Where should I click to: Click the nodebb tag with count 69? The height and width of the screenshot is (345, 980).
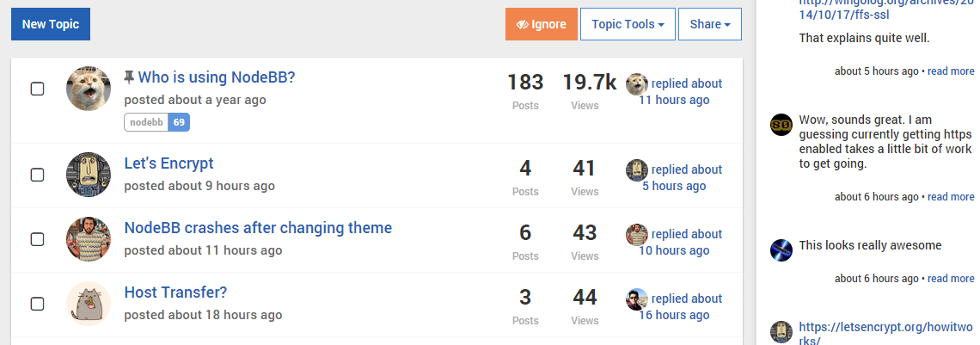coord(156,122)
